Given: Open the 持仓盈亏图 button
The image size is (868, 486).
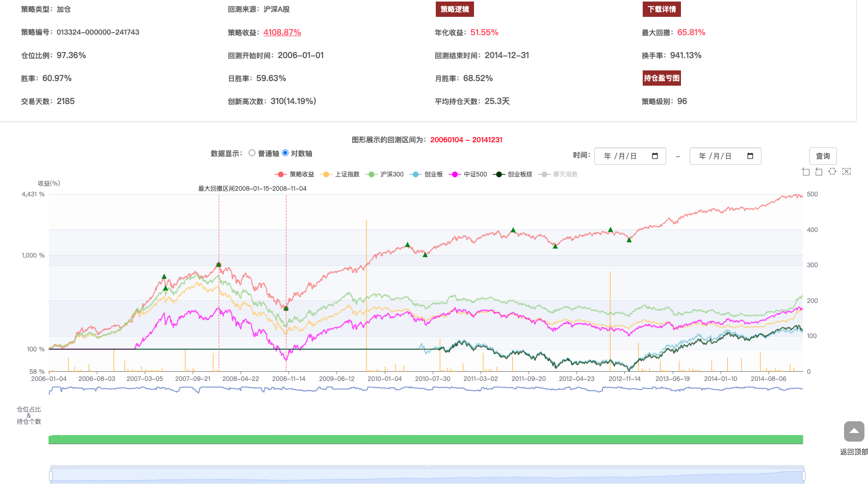Looking at the screenshot, I should 662,78.
